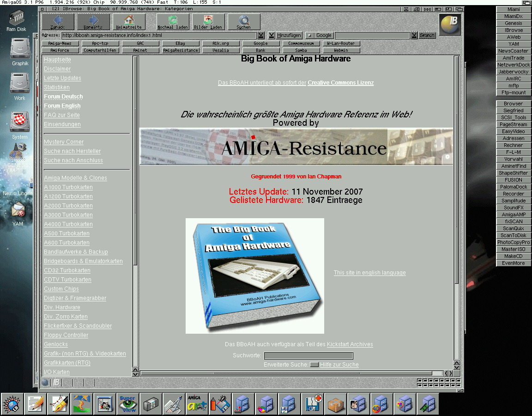Launch AMIGA ArtEffect from the dock

coord(197,404)
